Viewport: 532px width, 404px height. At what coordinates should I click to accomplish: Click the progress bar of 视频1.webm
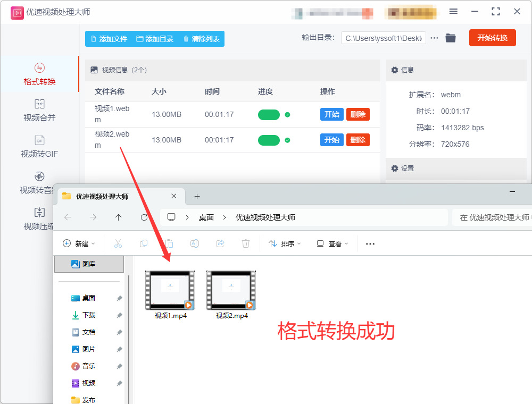pyautogui.click(x=269, y=115)
